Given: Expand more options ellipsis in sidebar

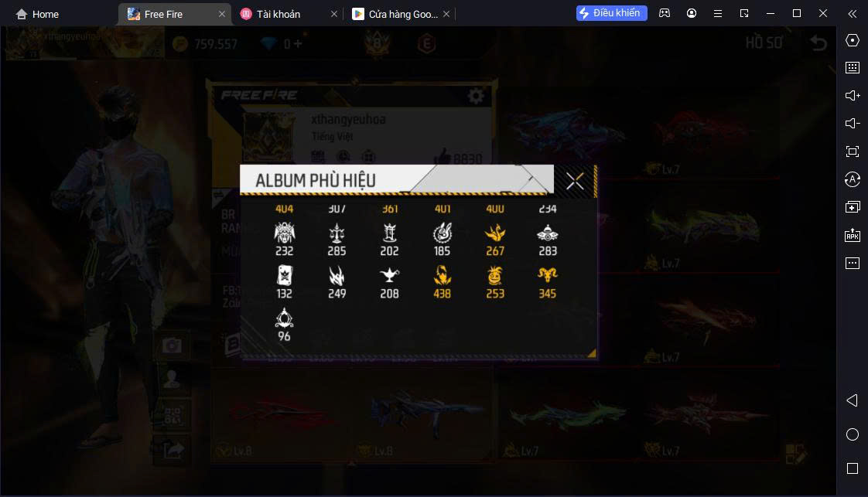Looking at the screenshot, I should pos(853,263).
